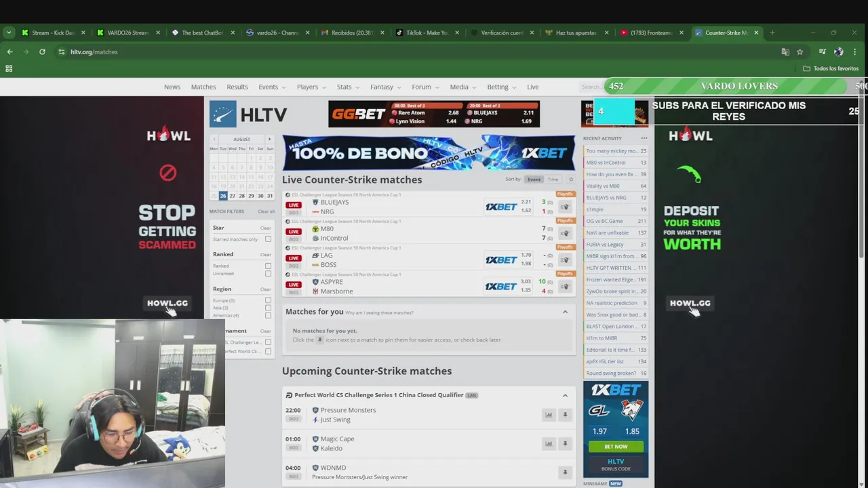This screenshot has height=488, width=868.
Task: Close the Counter-Strike Matches tab
Action: 756,33
